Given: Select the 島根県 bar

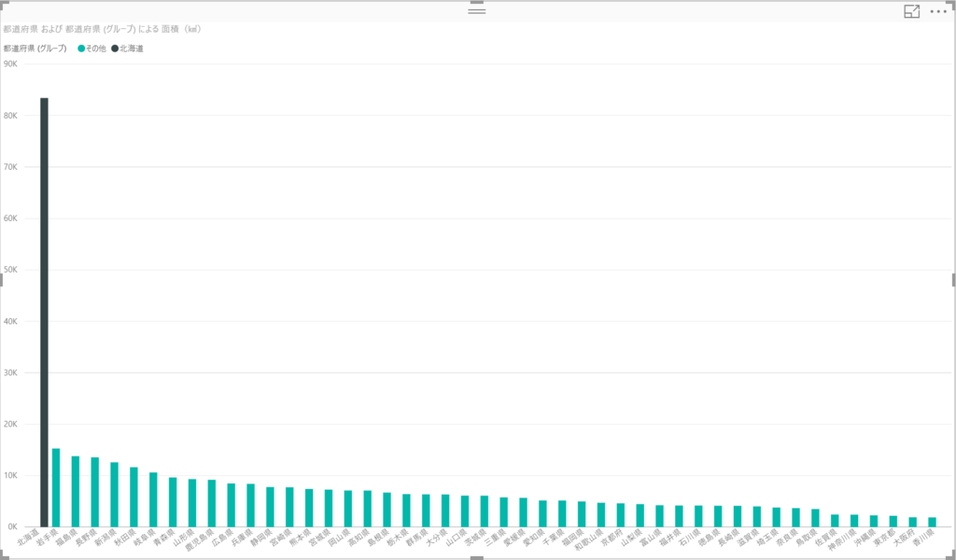Looking at the screenshot, I should pyautogui.click(x=387, y=510).
